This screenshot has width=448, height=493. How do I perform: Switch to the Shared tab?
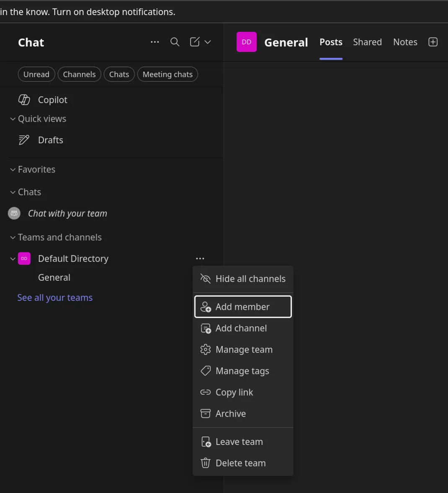click(x=367, y=42)
